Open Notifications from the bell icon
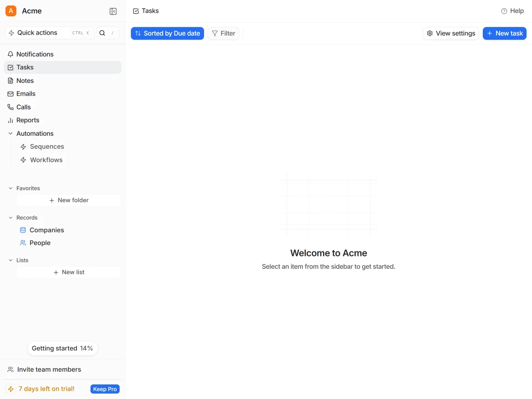532x399 pixels. (11, 54)
